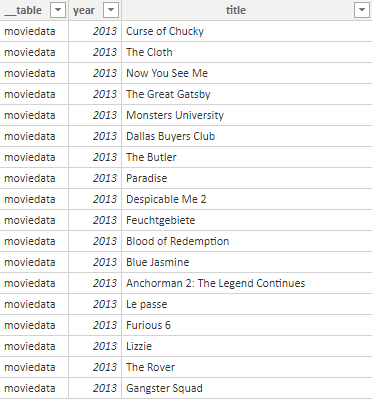Screen dimensions: 372x399
Task: Click the Despicable Me 2 cell
Action: tap(247, 199)
